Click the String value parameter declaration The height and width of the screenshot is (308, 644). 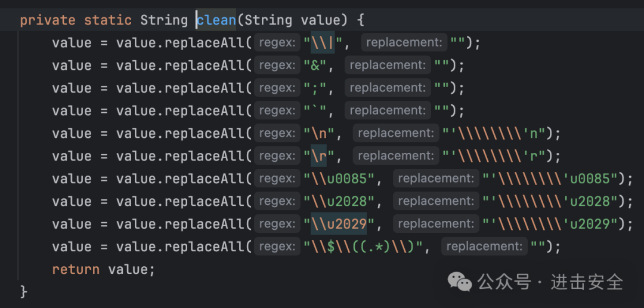[x=292, y=20]
